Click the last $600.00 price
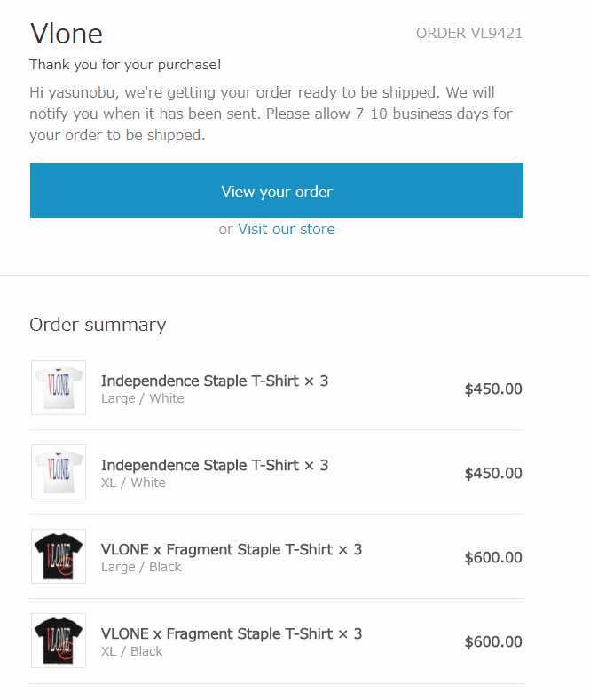This screenshot has width=590, height=700. coord(493,641)
